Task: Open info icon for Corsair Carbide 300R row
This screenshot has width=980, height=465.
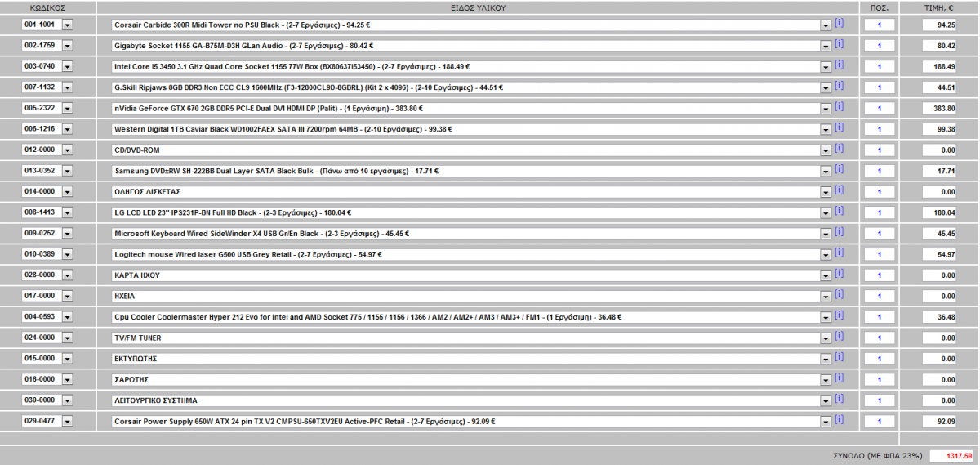Action: coord(839,23)
